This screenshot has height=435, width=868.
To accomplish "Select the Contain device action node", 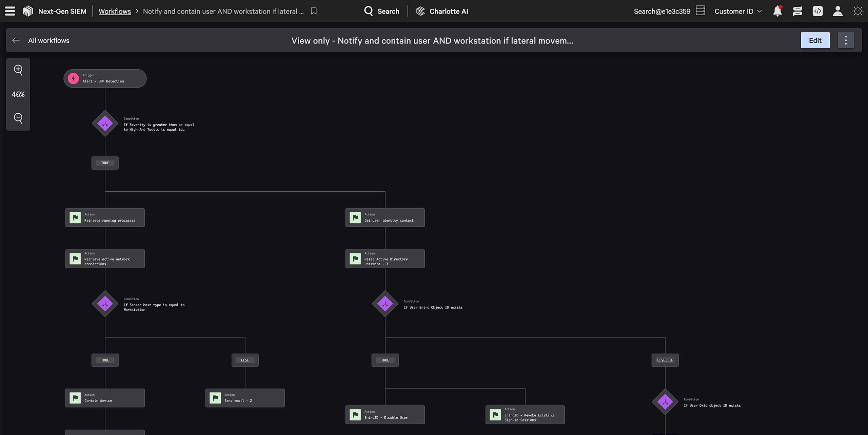I will tap(105, 398).
